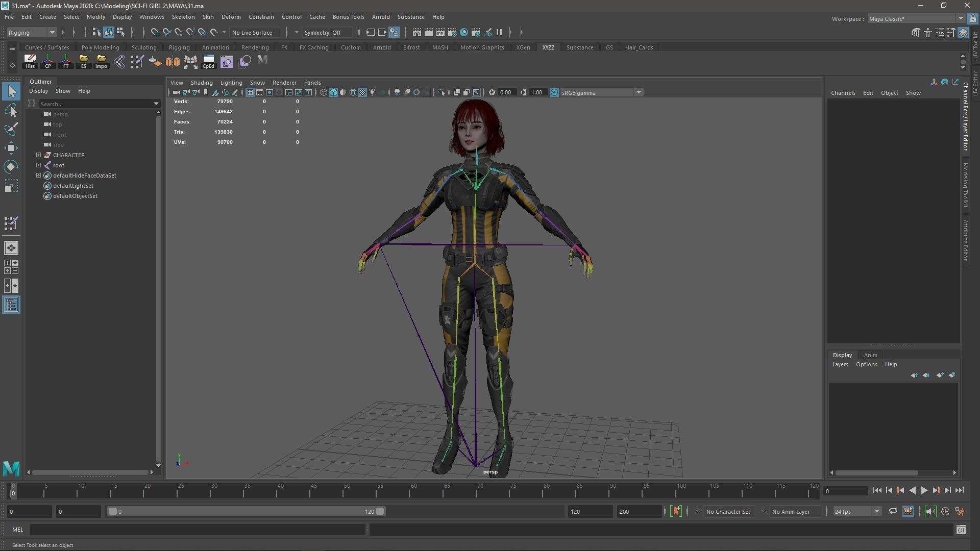This screenshot has width=980, height=551.
Task: Switch to the Poly Modeling shelf tab
Action: click(x=100, y=47)
